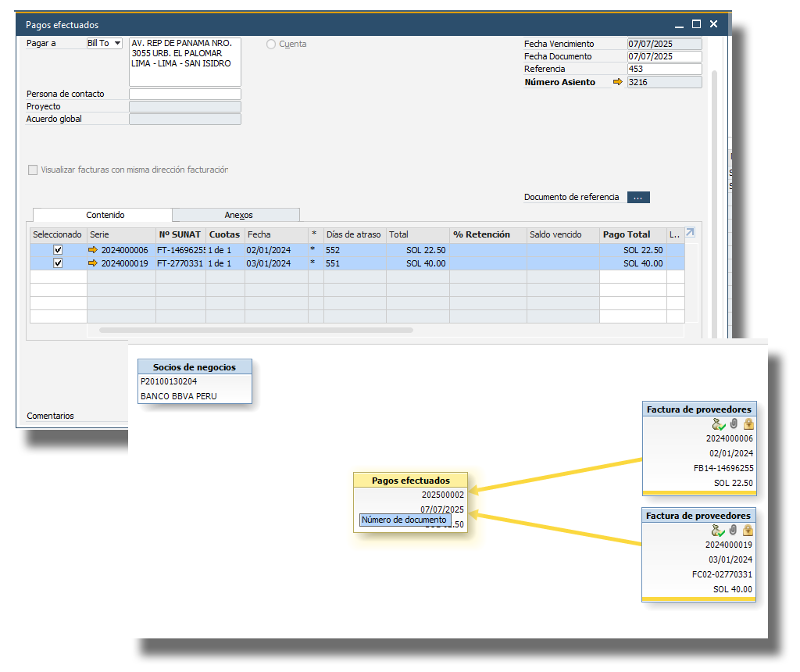800x672 pixels.
Task: Click the browse button next to Documento de referencia
Action: coord(637,197)
